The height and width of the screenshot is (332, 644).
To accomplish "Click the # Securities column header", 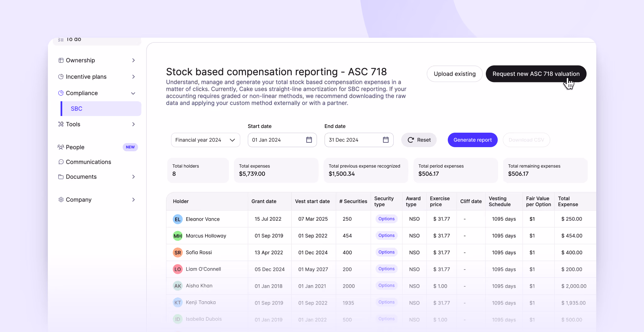I will 353,201.
